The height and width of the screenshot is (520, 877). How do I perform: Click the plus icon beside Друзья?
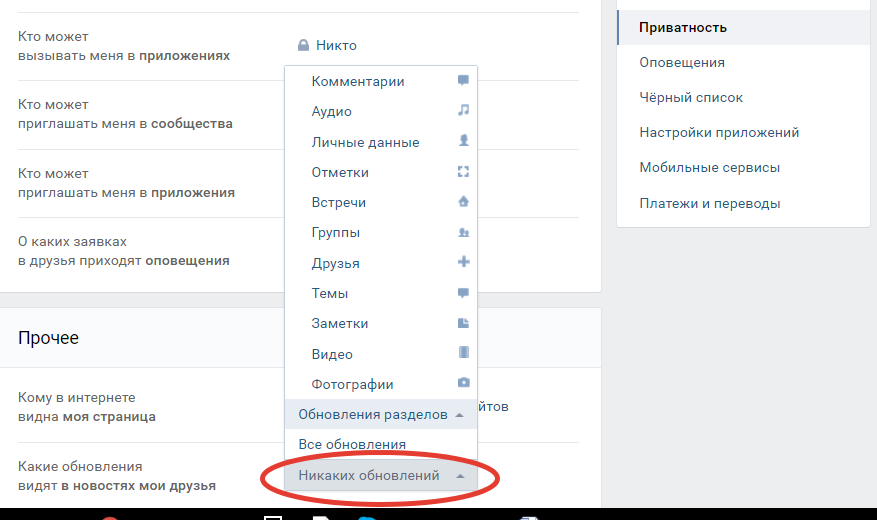pos(463,263)
